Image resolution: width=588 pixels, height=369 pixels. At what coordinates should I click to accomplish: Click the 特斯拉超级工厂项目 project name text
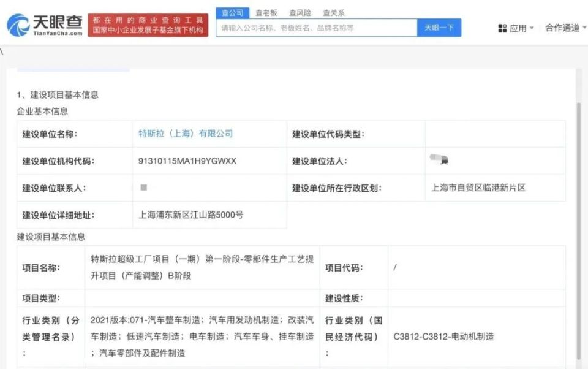click(202, 267)
